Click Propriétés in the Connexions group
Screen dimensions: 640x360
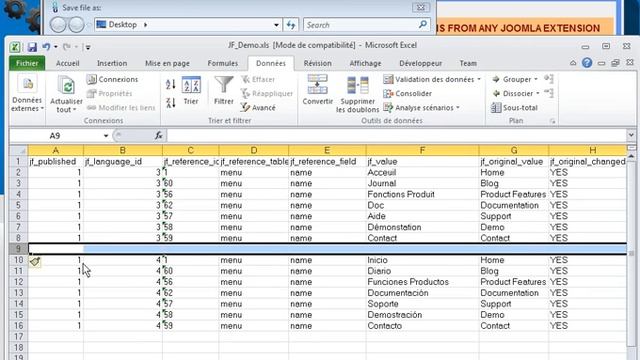tap(109, 93)
